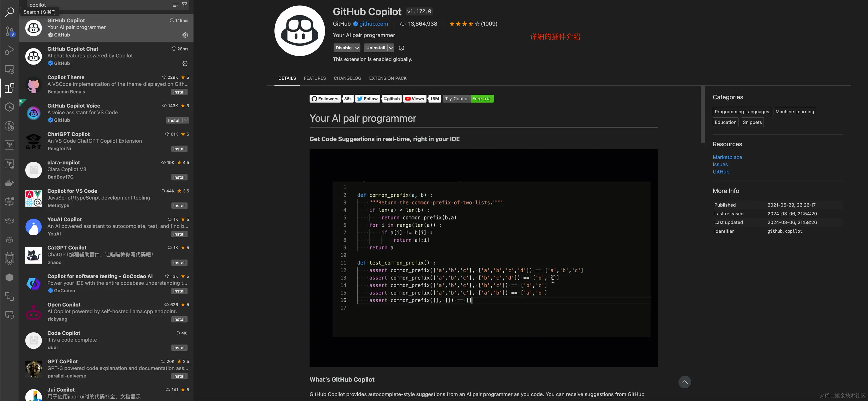Screen dimensions: 868x401
Task: Click the github.com publisher link
Action: (373, 24)
